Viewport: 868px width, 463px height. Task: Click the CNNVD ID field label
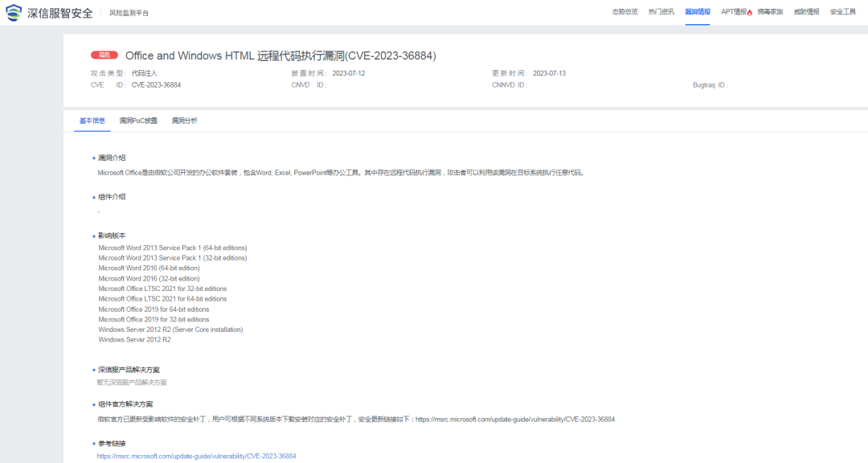(510, 85)
